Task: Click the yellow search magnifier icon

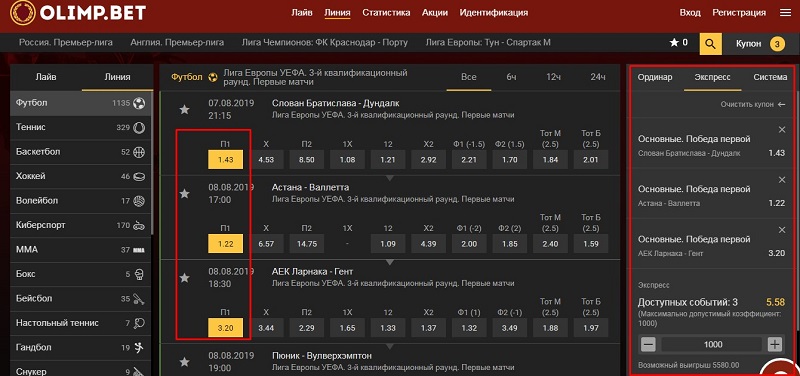Action: 710,43
